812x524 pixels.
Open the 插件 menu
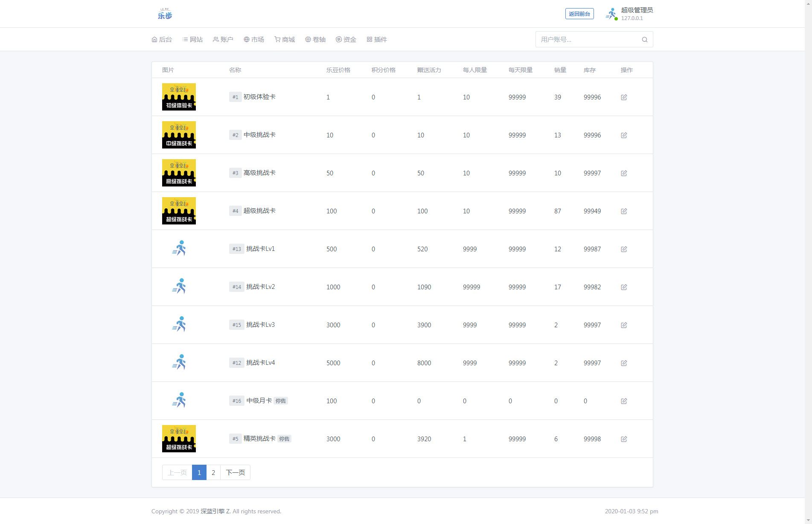pos(377,39)
